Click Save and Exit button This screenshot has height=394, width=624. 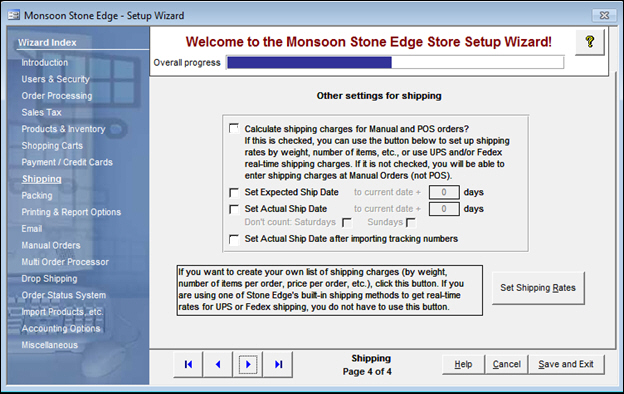[x=566, y=364]
